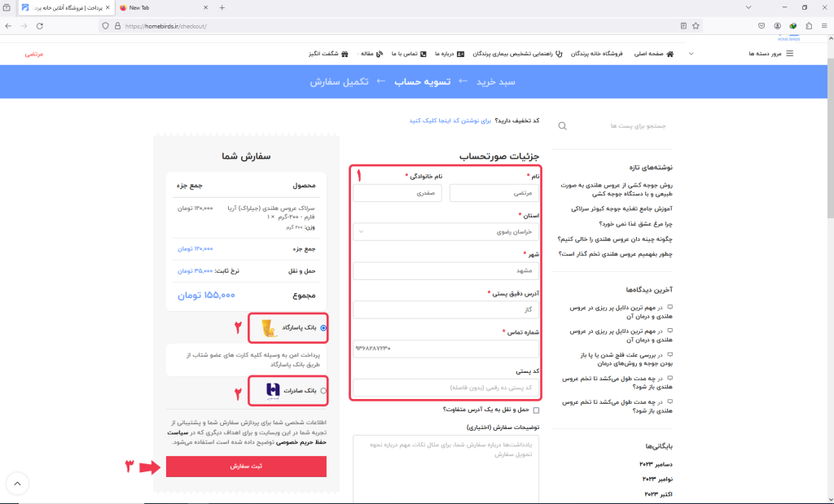
Task: Click the شماره تماس phone field
Action: [x=446, y=348]
